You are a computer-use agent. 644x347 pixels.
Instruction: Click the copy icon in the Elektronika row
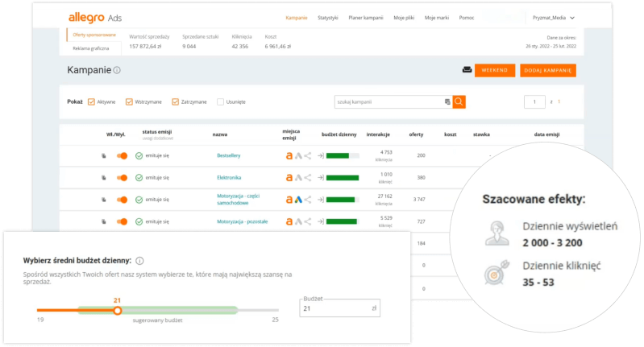tap(104, 178)
